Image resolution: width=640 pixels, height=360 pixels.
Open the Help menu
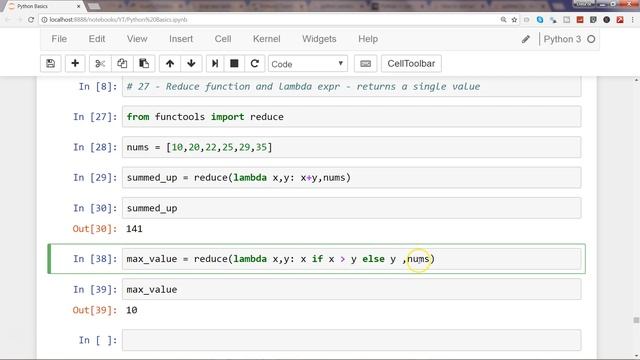pos(368,39)
